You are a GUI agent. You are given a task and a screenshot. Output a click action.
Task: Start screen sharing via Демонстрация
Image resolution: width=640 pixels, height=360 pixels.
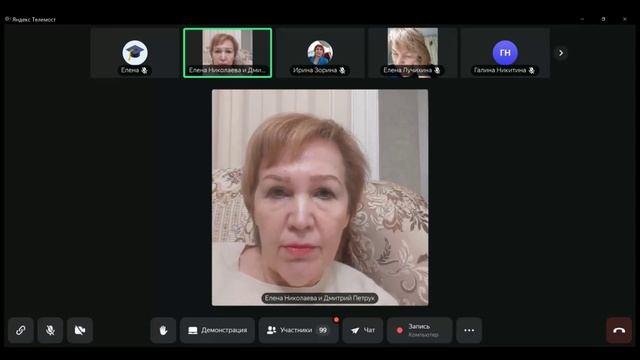point(218,330)
